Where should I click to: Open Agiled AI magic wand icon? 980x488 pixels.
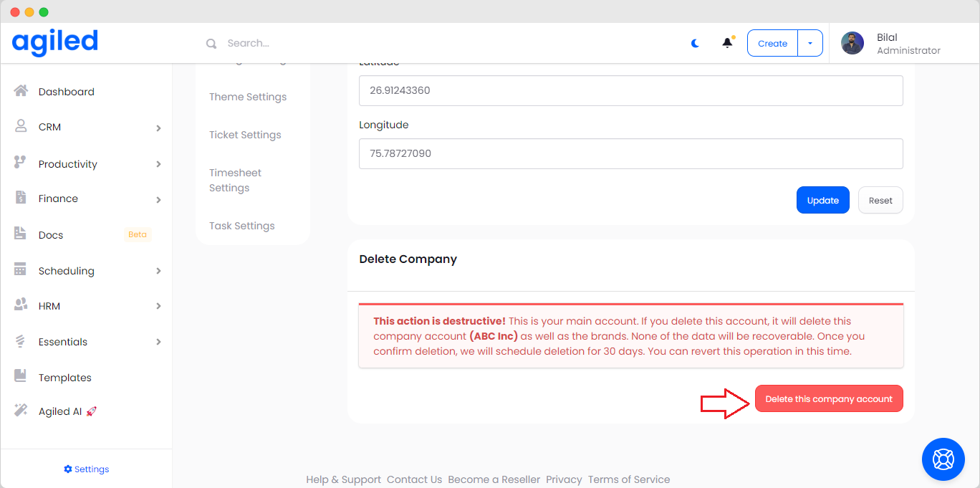point(21,411)
